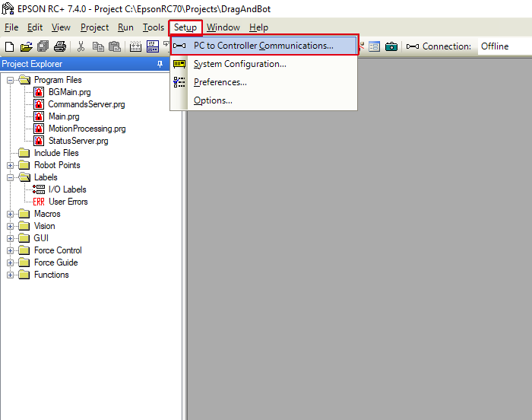
Task: Open the Edit menu
Action: 35,27
